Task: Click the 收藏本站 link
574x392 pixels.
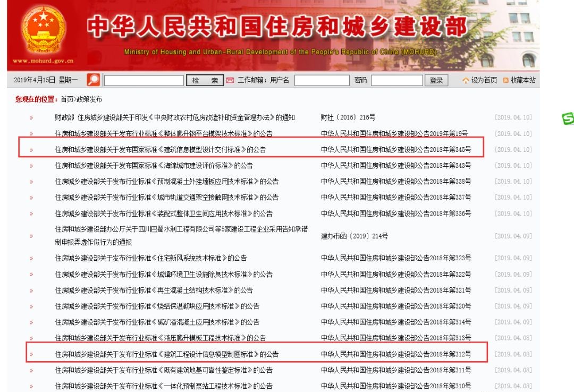Action: click(523, 80)
